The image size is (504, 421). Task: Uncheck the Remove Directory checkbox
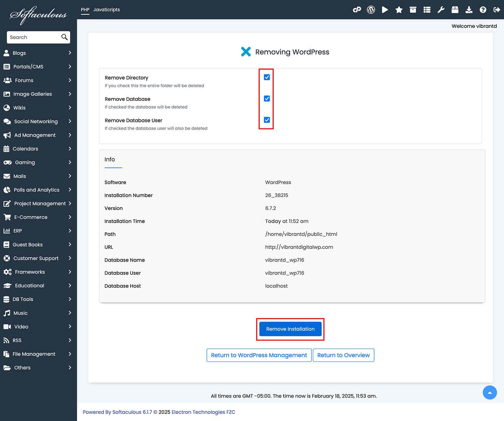click(x=267, y=77)
